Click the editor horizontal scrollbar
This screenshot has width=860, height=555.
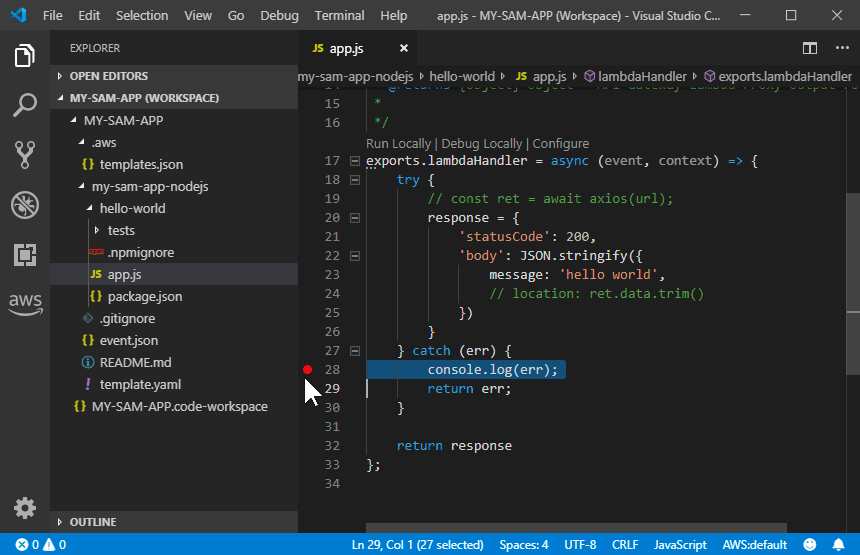point(576,528)
